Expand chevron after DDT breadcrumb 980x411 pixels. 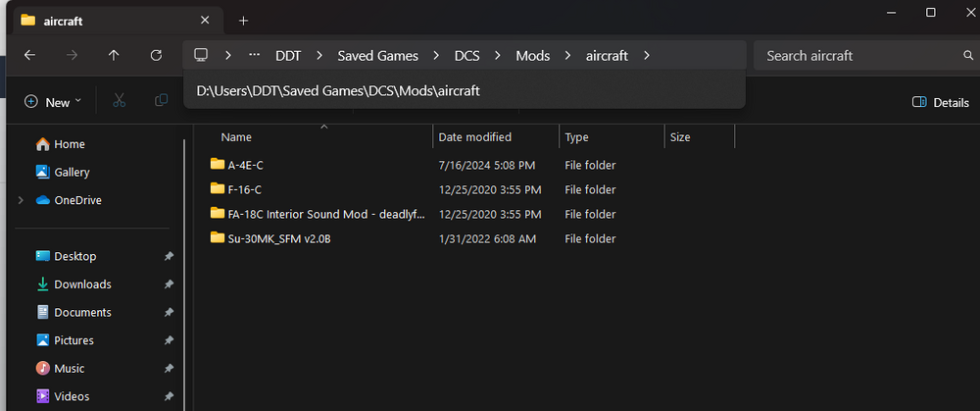(319, 56)
